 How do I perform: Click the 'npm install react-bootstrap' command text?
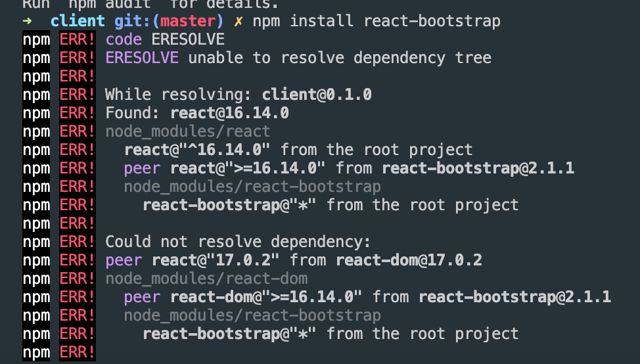[377, 21]
